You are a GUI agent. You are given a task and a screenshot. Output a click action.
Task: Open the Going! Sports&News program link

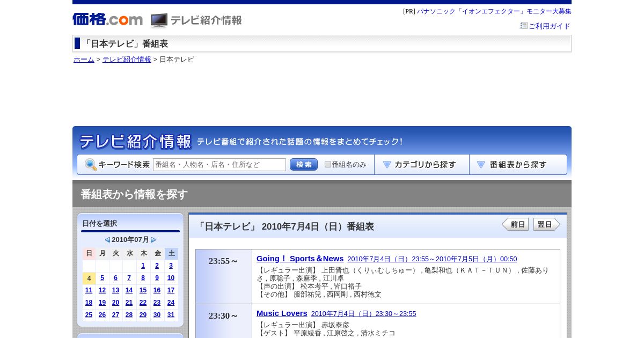300,259
